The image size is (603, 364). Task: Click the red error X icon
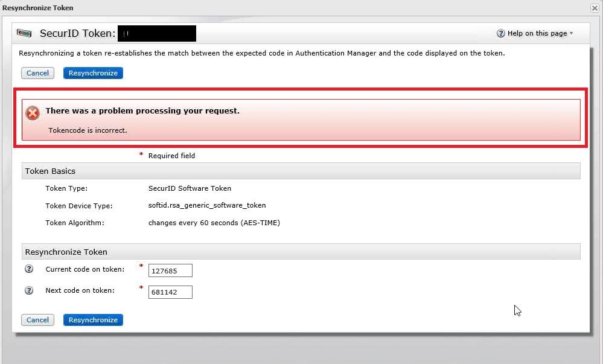[x=33, y=113]
